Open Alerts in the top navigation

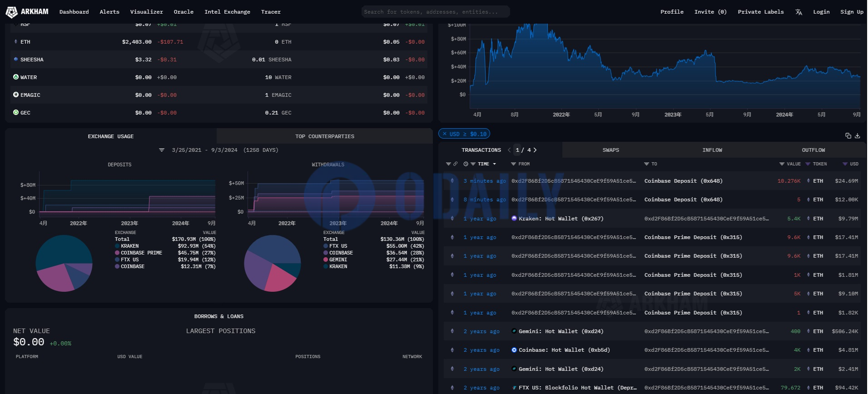point(109,12)
